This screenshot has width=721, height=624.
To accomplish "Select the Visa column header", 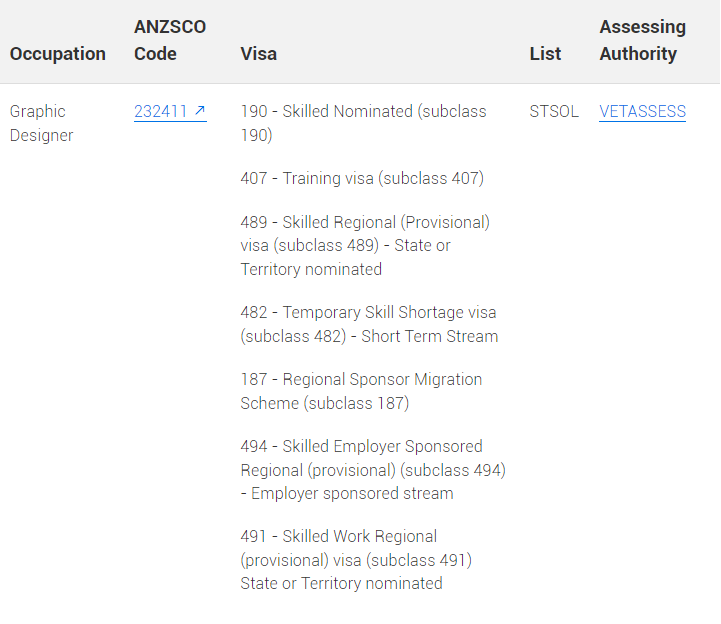I will click(258, 54).
